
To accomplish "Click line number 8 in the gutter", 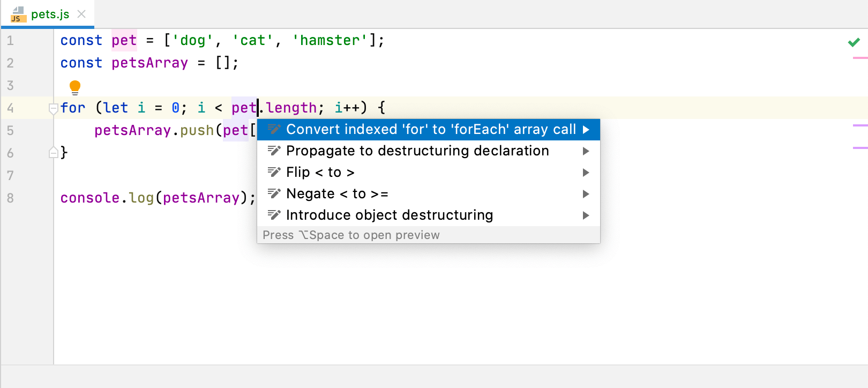I will 10,198.
